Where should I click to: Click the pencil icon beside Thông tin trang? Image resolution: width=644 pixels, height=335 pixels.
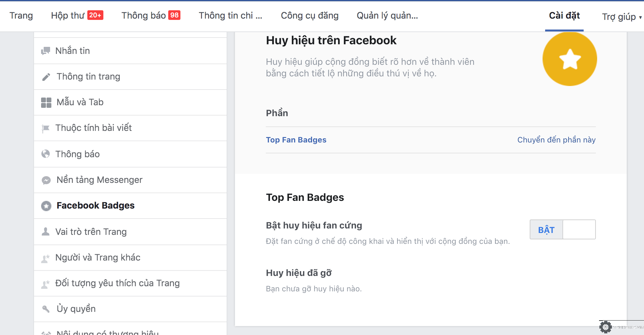point(46,77)
